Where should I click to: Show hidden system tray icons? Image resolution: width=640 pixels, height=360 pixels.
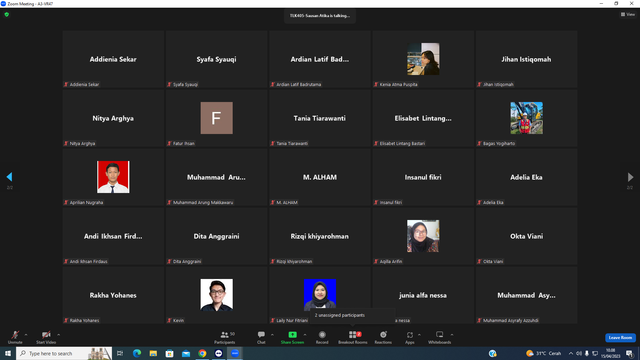(x=571, y=353)
